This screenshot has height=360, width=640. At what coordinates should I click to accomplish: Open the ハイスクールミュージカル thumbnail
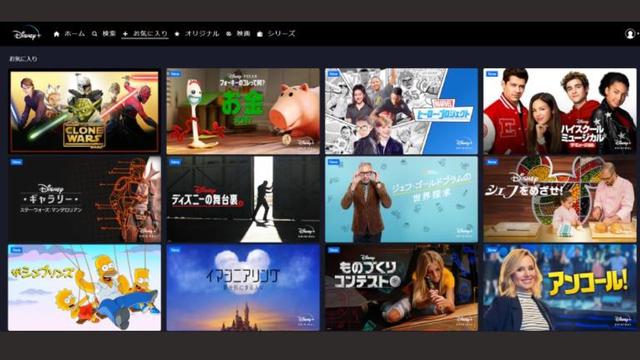[x=560, y=111]
